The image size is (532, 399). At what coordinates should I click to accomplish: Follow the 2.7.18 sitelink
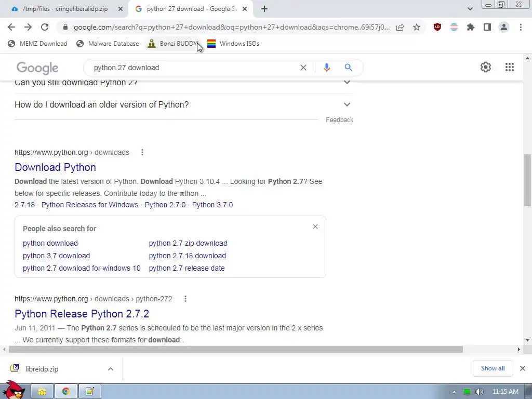[x=25, y=205]
